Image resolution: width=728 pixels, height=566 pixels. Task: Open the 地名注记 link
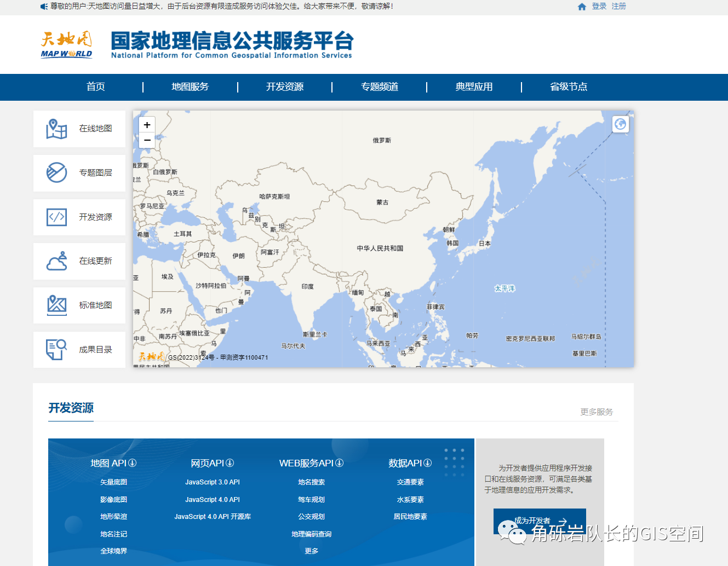coord(113,534)
